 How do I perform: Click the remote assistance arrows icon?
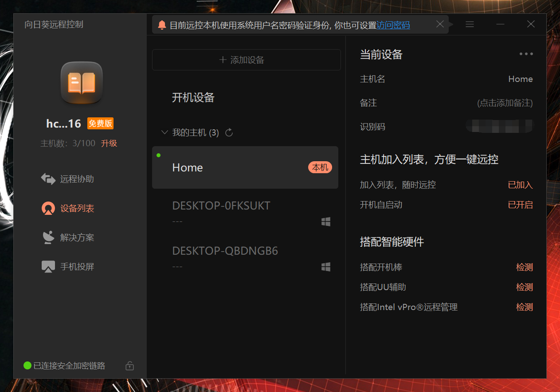[48, 179]
